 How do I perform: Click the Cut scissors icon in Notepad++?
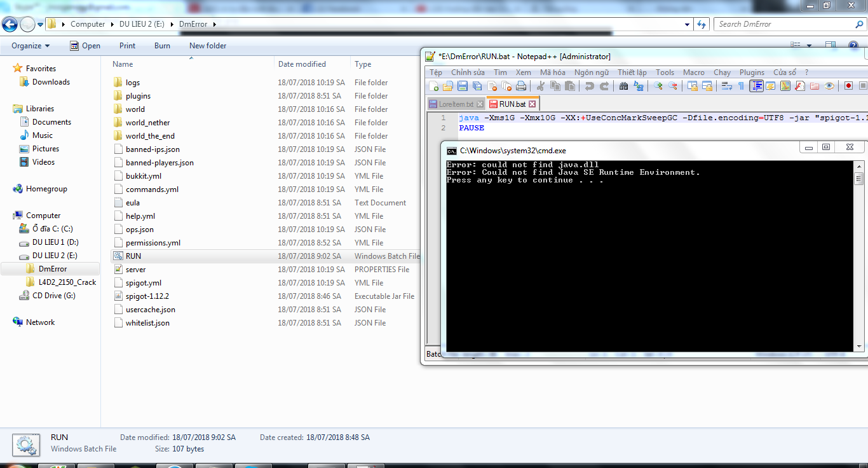click(541, 86)
